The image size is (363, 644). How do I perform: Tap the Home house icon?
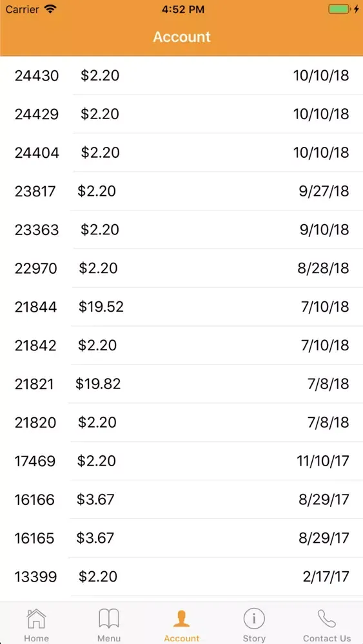[x=36, y=618]
